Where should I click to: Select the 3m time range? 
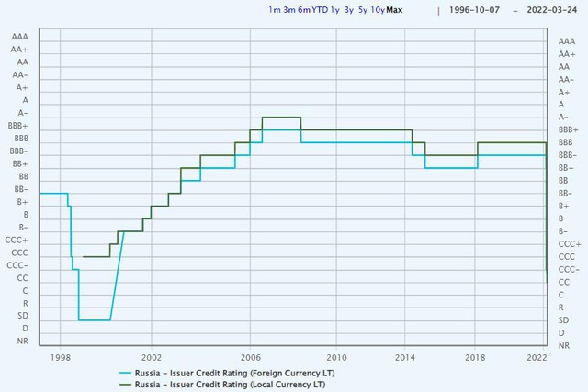coord(289,10)
